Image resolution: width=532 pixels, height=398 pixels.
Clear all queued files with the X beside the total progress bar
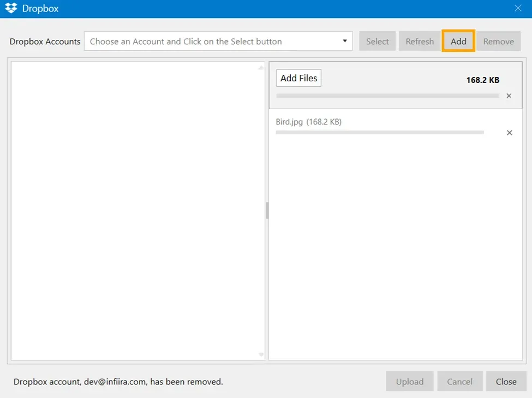509,96
